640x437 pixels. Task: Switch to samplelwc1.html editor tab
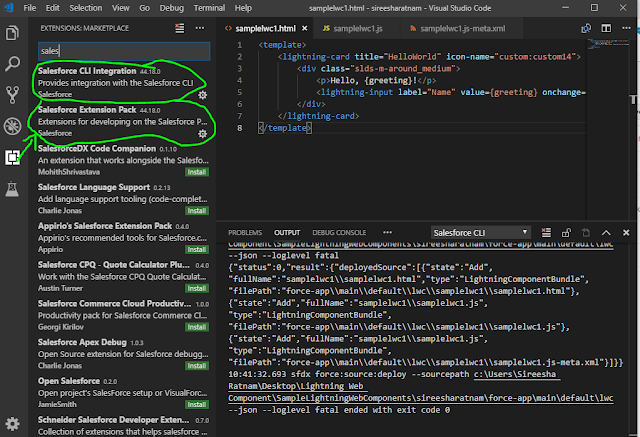click(265, 29)
